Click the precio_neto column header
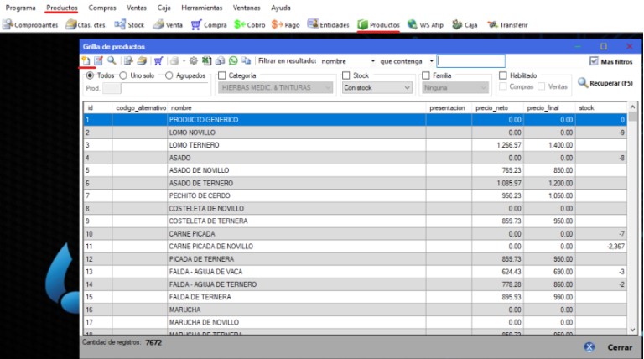 (x=498, y=107)
